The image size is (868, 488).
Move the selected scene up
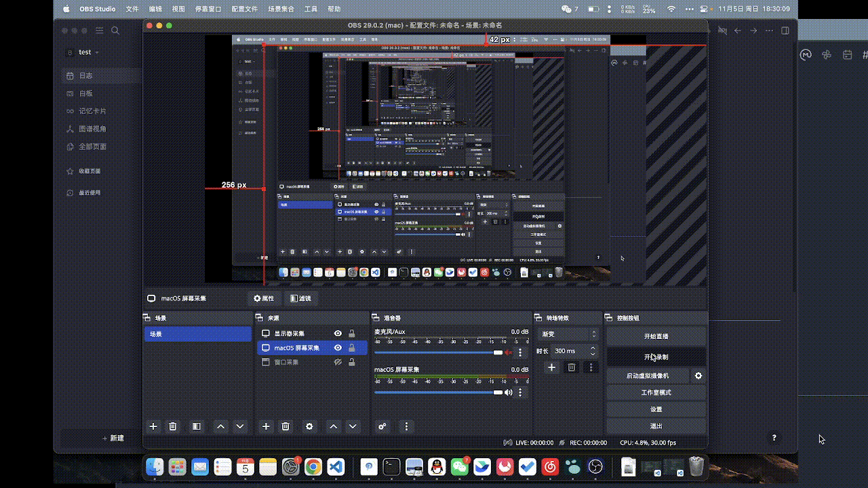click(x=220, y=426)
